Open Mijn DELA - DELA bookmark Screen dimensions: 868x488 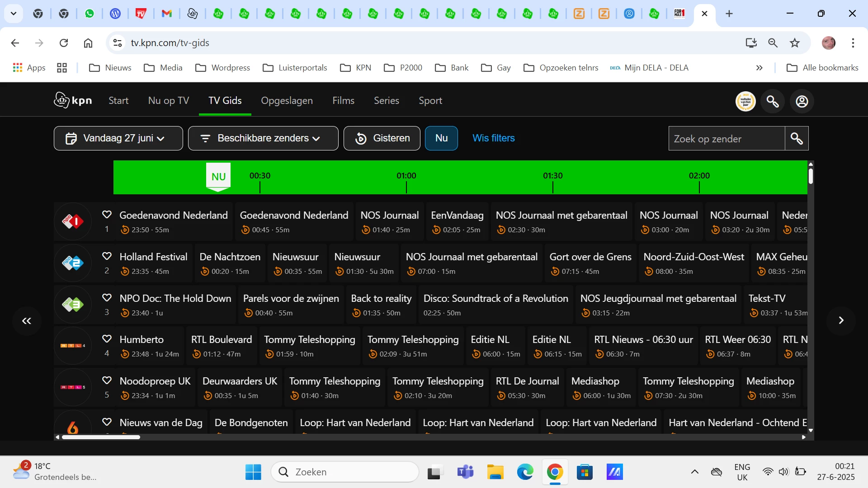649,68
